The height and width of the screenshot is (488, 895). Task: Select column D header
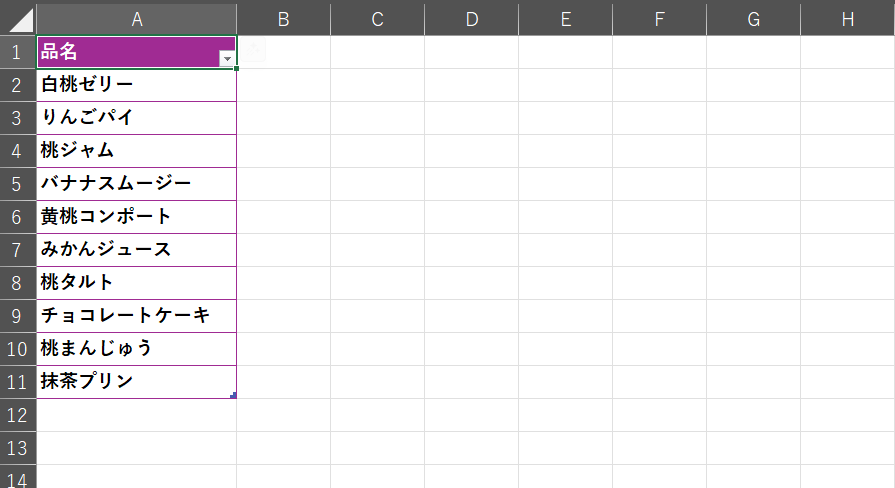[471, 19]
